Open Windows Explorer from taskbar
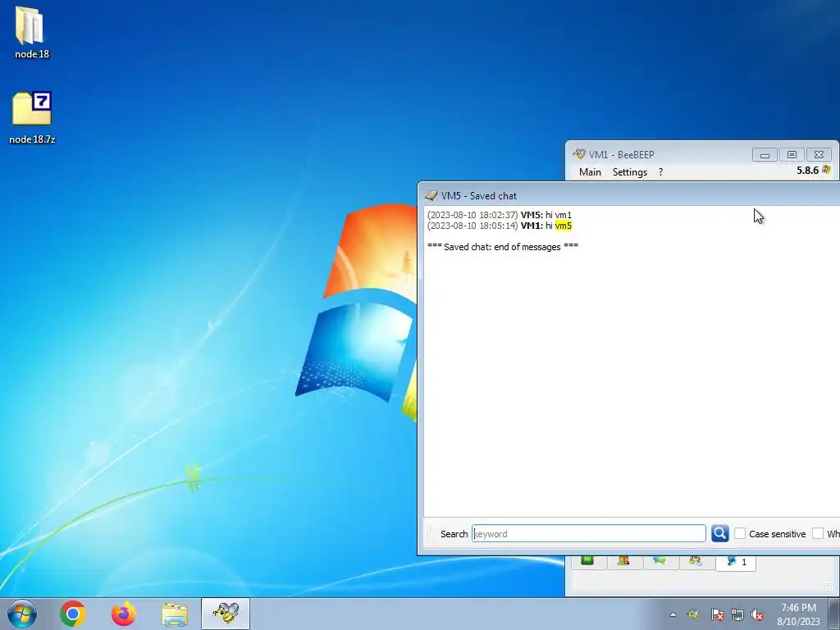 175,614
